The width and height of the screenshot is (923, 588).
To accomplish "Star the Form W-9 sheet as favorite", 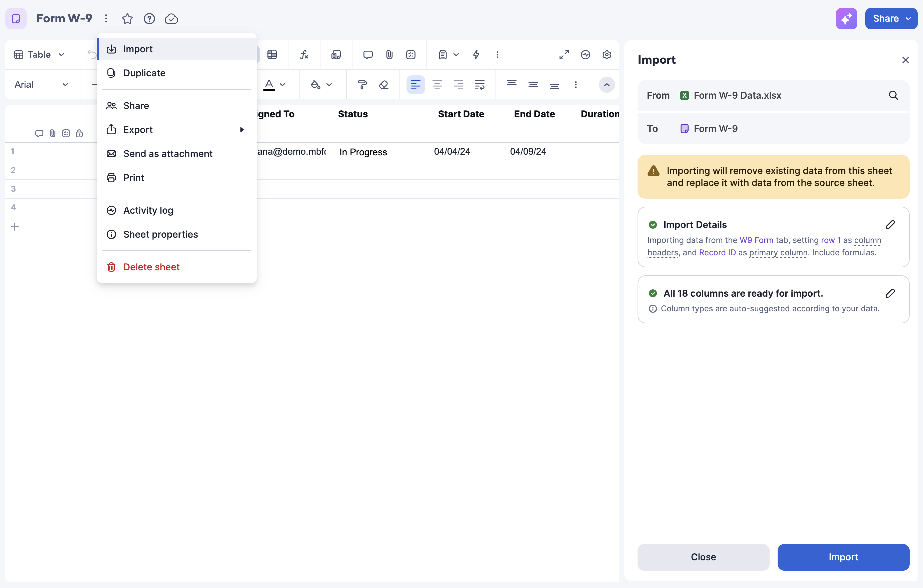I will [127, 18].
